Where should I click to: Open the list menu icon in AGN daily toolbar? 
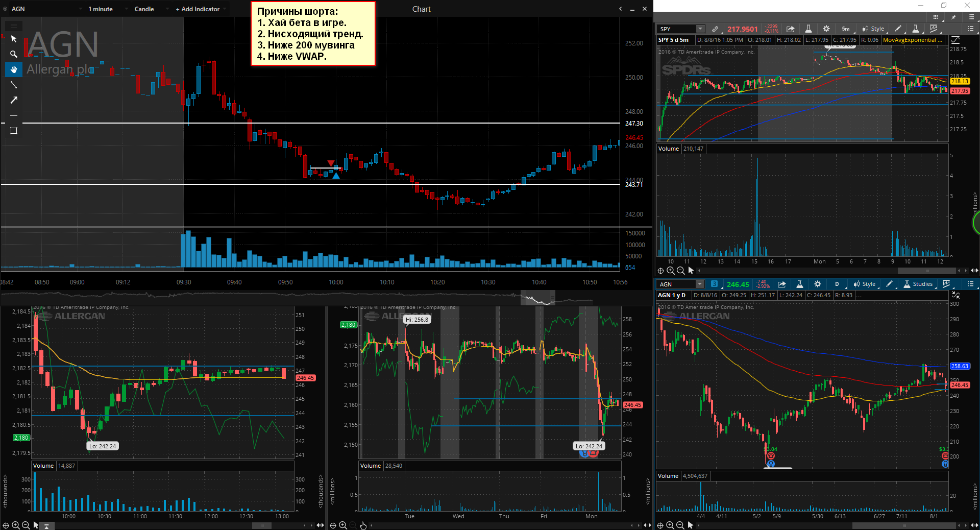pyautogui.click(x=971, y=284)
